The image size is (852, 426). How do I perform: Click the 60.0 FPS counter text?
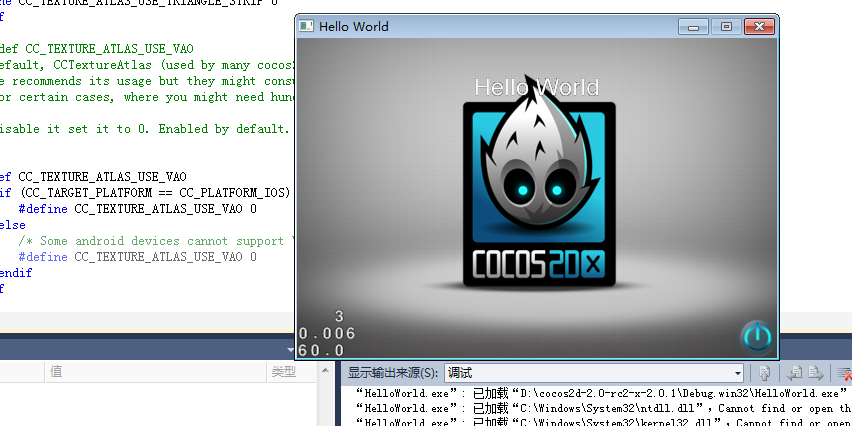pyautogui.click(x=321, y=350)
